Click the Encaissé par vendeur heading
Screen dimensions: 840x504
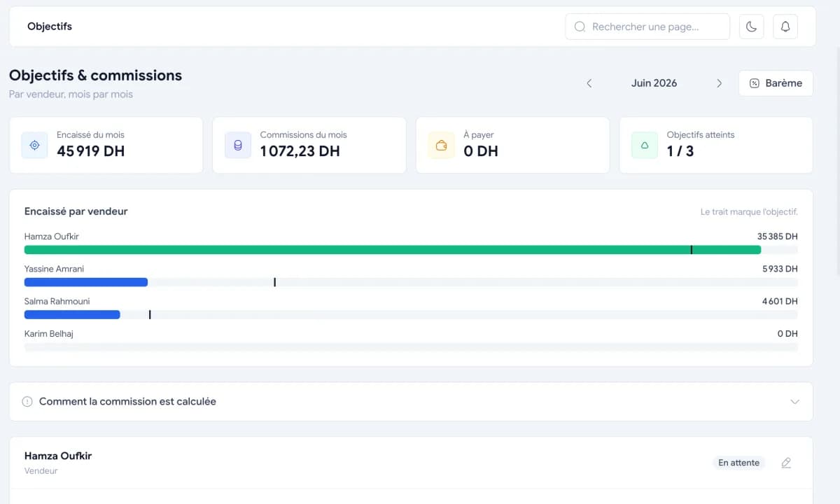pyautogui.click(x=76, y=211)
